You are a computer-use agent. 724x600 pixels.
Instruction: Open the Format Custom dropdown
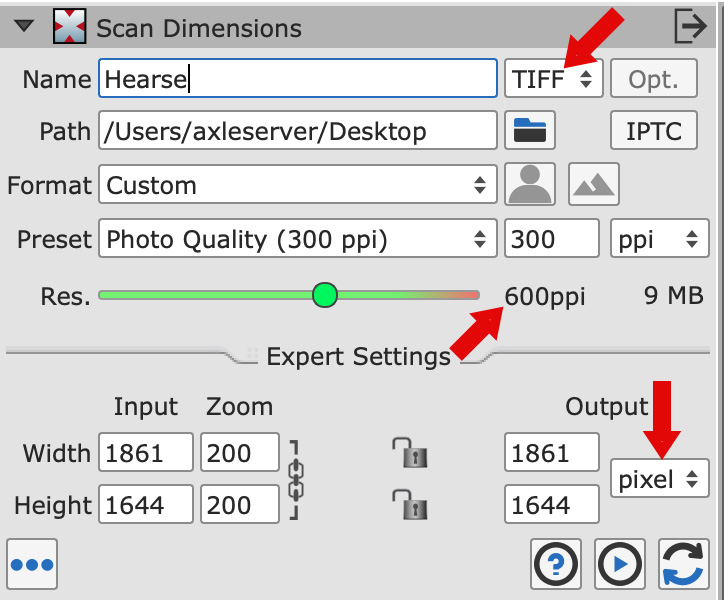click(298, 185)
